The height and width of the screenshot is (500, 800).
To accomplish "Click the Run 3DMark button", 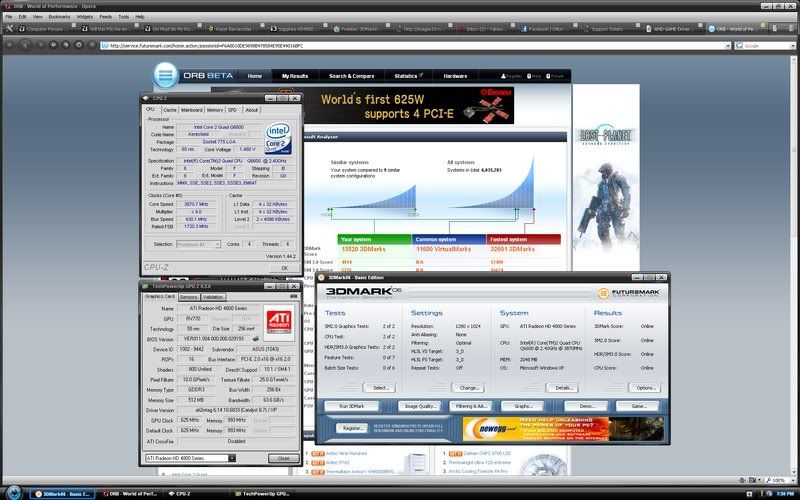I will (352, 407).
